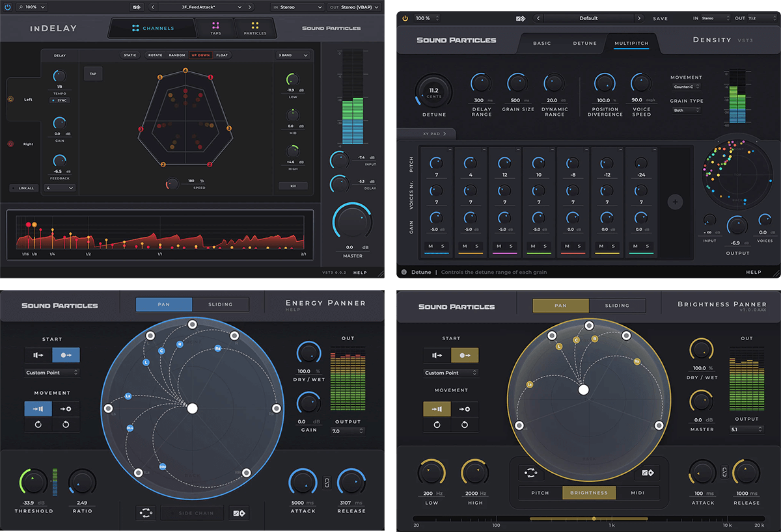Expand the Custom Point dropdown in Brightness Panner
This screenshot has width=781, height=532.
(451, 373)
